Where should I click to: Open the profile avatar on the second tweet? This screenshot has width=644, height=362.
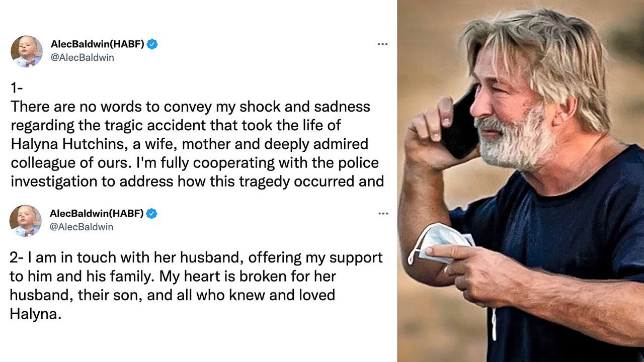coord(26,221)
